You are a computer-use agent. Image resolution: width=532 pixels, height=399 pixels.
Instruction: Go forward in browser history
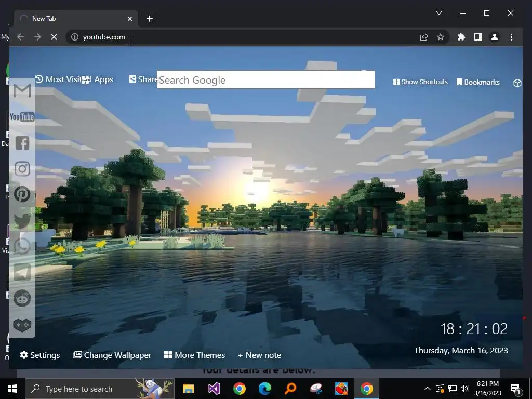coord(37,37)
